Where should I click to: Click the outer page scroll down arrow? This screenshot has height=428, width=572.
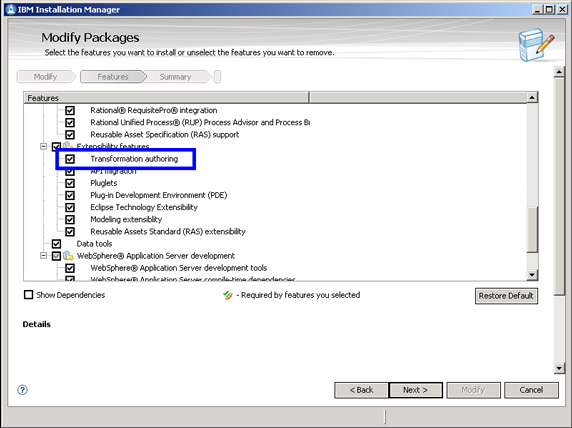[559, 368]
